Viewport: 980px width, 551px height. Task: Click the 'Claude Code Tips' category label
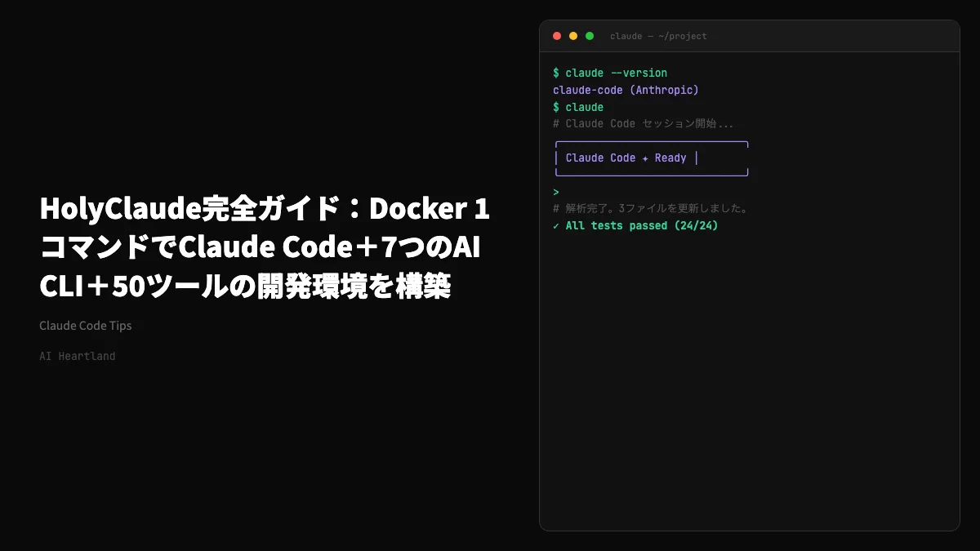(86, 326)
